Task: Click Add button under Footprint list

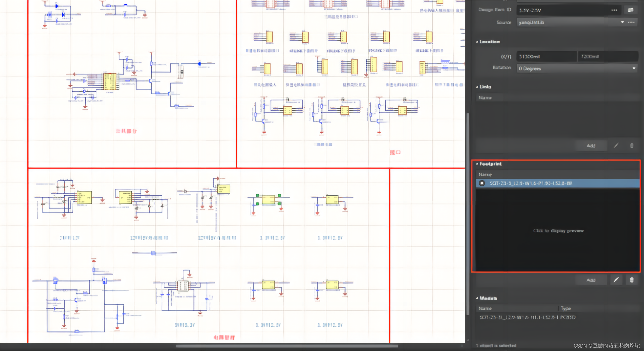Action: [x=591, y=280]
